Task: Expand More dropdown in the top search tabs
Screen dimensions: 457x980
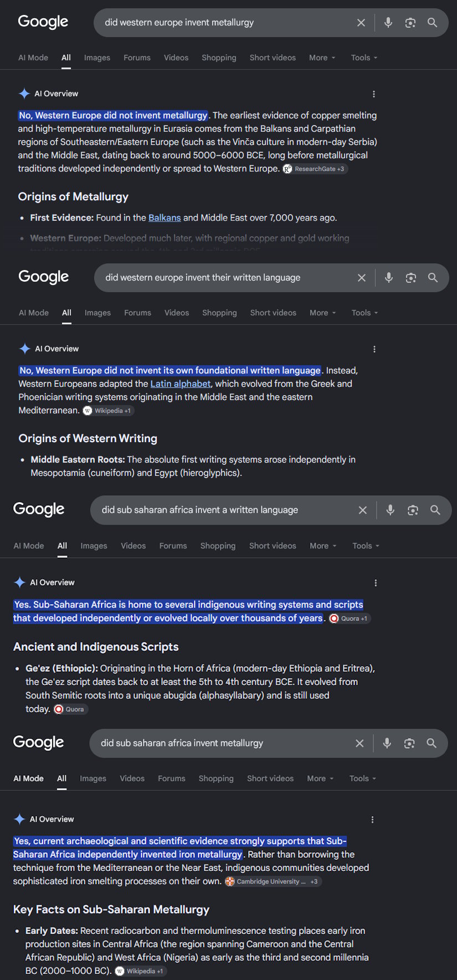Action: pos(322,58)
